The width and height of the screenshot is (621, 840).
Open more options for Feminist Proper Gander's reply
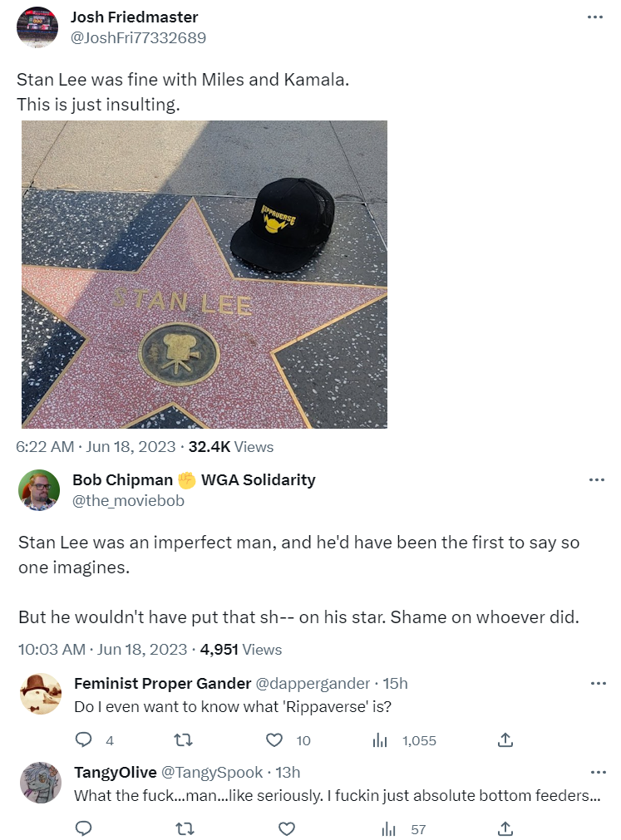tap(598, 684)
